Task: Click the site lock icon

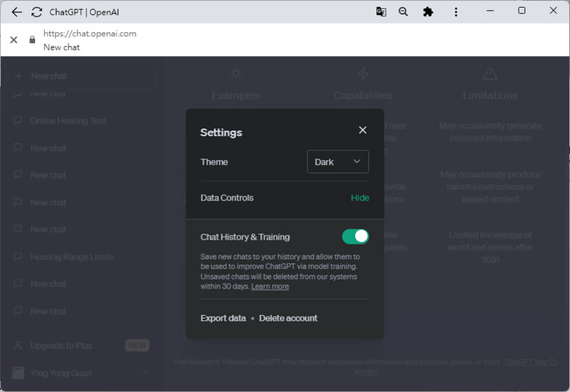Action: coord(32,40)
